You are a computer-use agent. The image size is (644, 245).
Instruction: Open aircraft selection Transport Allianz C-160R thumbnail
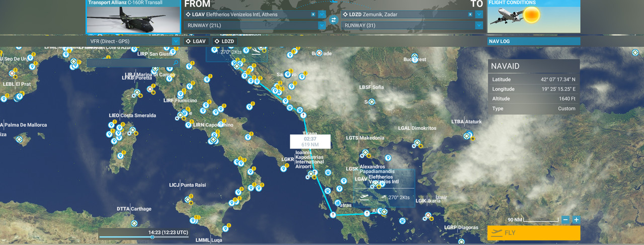(x=133, y=16)
